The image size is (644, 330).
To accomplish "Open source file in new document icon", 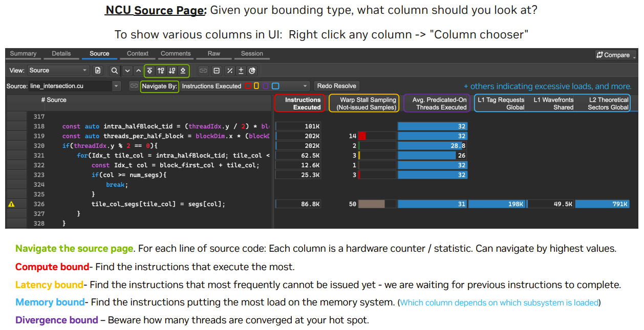I will click(97, 71).
